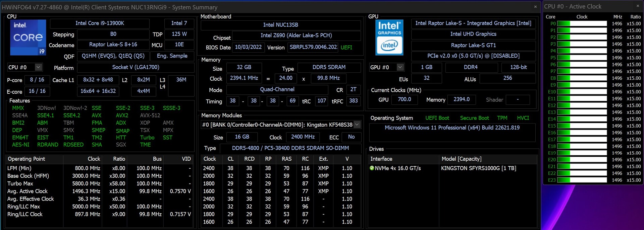Click the BIOS version SBRPL579 field
644x230 pixels.
(x=313, y=47)
